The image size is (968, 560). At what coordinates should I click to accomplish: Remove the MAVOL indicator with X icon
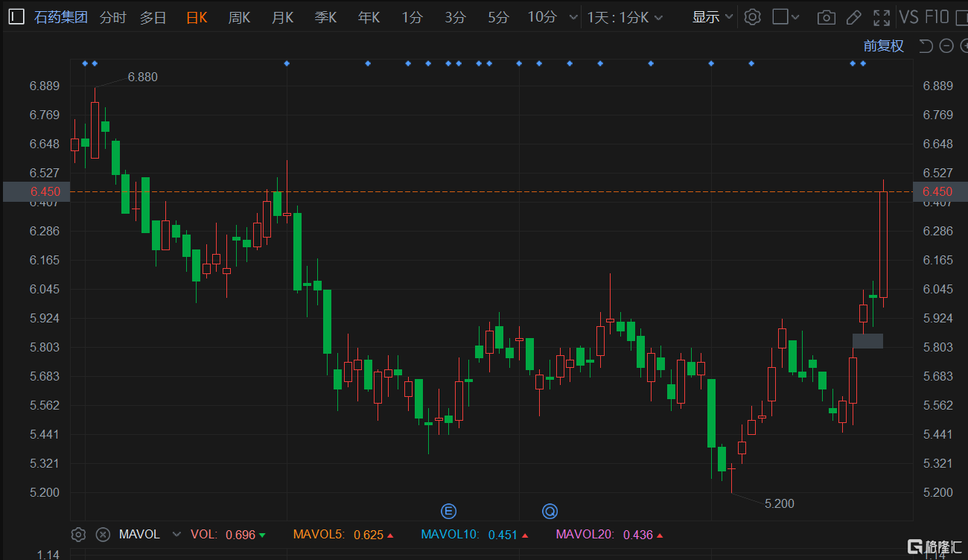pos(104,534)
